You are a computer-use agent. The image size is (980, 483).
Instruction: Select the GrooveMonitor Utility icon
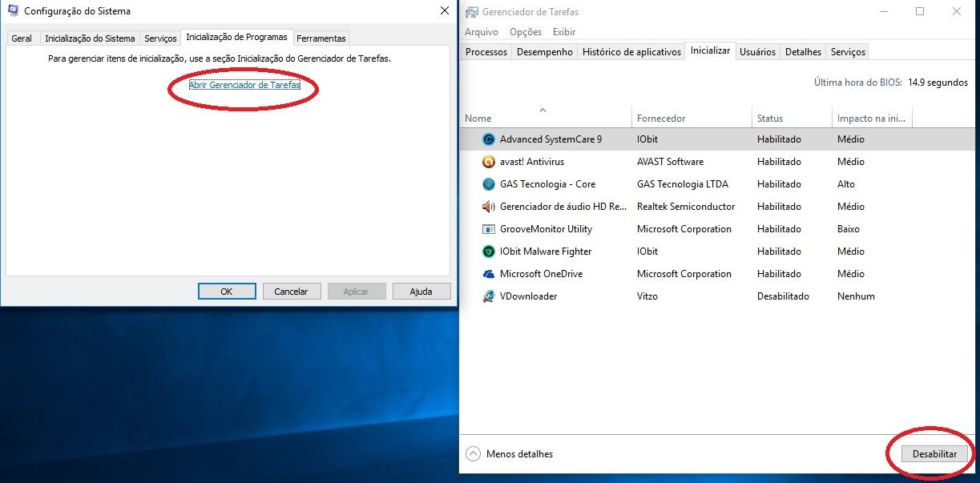pos(488,228)
